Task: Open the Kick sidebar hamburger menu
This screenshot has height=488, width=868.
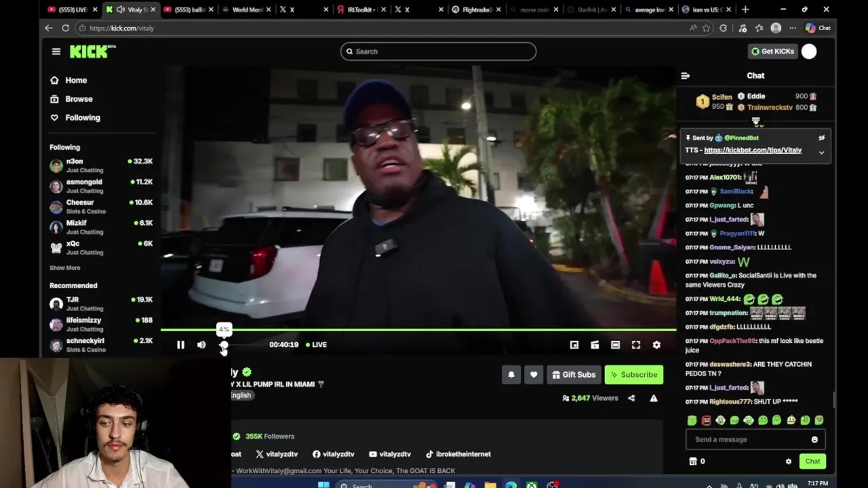Action: point(56,52)
